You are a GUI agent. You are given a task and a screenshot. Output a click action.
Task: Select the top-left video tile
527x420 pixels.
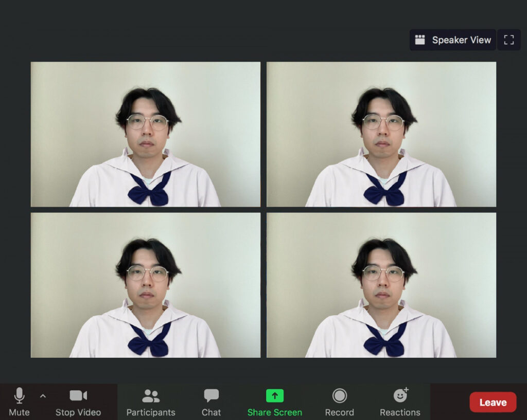pyautogui.click(x=146, y=134)
